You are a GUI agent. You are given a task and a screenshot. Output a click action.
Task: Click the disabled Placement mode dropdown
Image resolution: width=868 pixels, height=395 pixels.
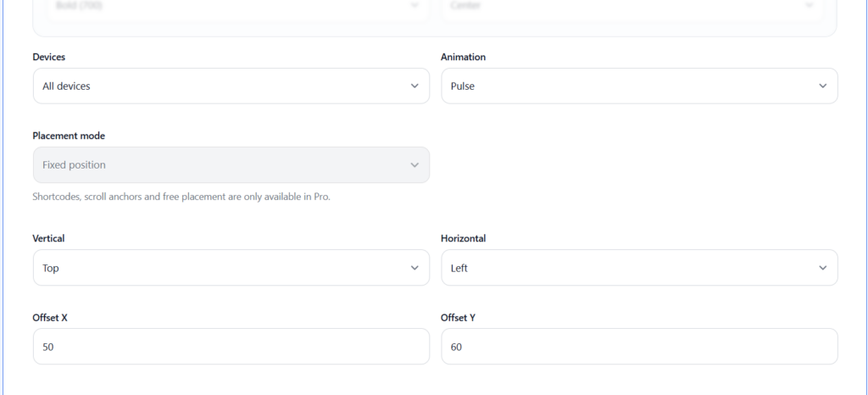(231, 164)
